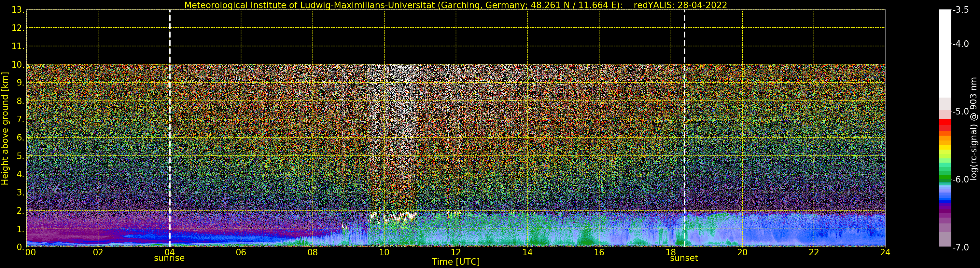Click the '5.' height axis tick label
This screenshot has width=980, height=268.
coord(20,156)
